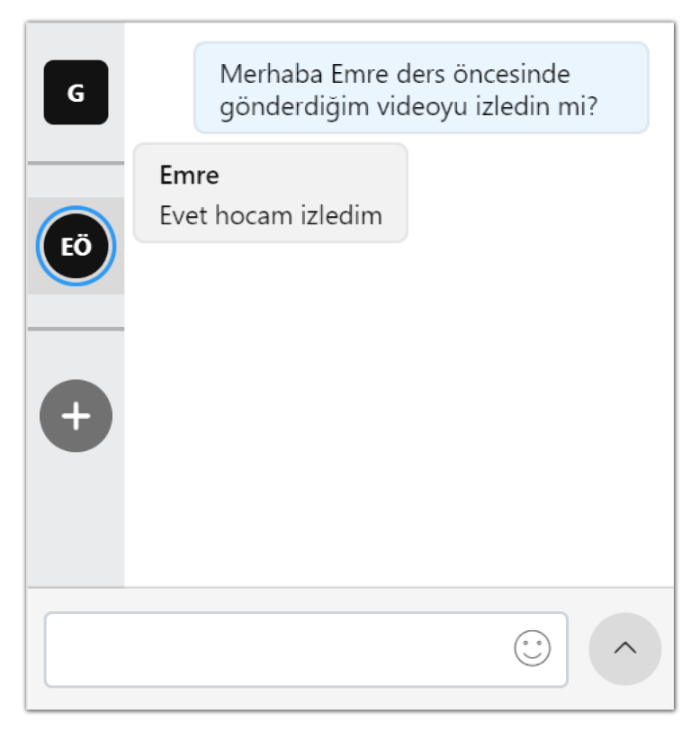Click the empty sidebar space below plus

(76, 520)
